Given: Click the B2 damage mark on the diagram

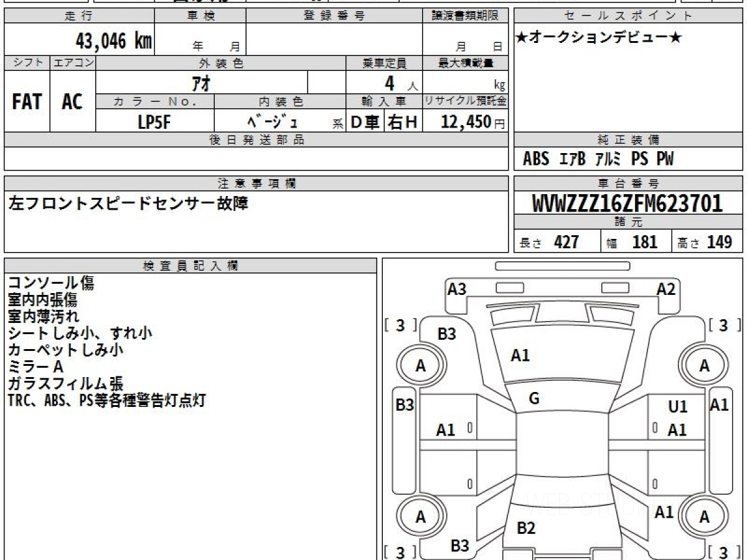Looking at the screenshot, I should coord(526,528).
